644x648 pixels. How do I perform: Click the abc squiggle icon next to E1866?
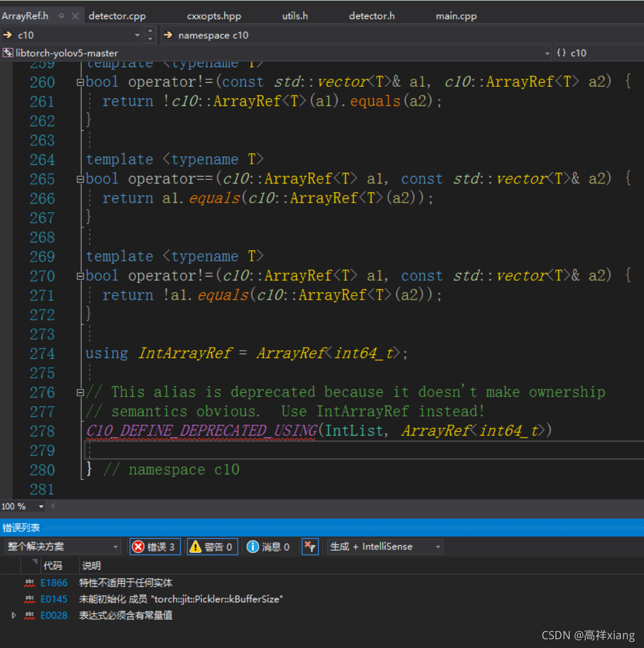click(x=30, y=583)
